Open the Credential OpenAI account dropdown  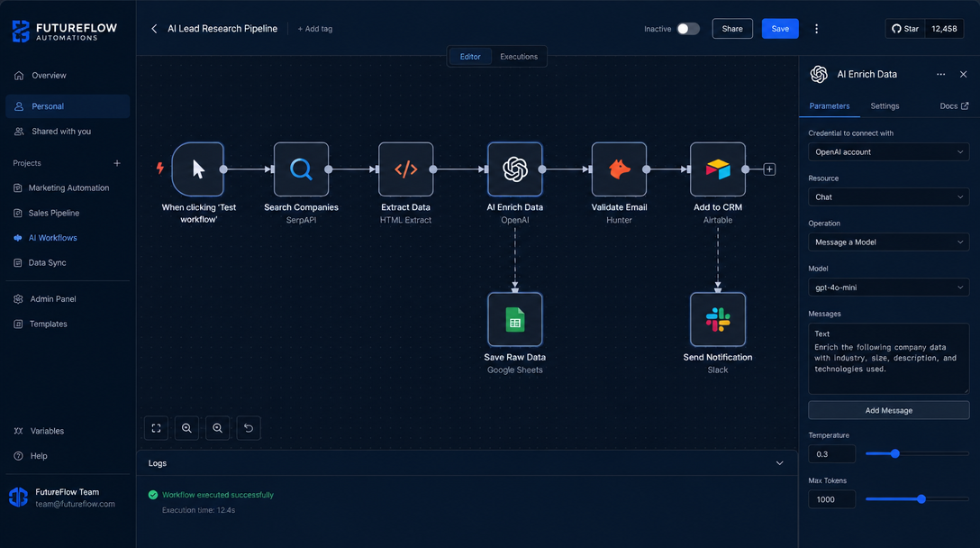pyautogui.click(x=888, y=152)
